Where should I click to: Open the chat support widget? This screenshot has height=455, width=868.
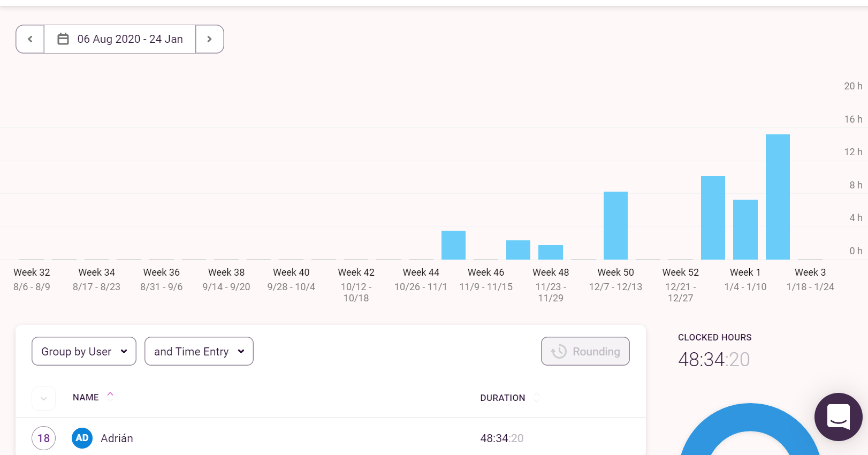tap(838, 417)
